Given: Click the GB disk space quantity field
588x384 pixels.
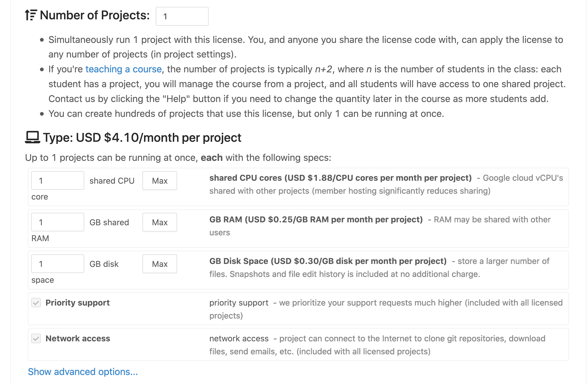Looking at the screenshot, I should tap(57, 264).
